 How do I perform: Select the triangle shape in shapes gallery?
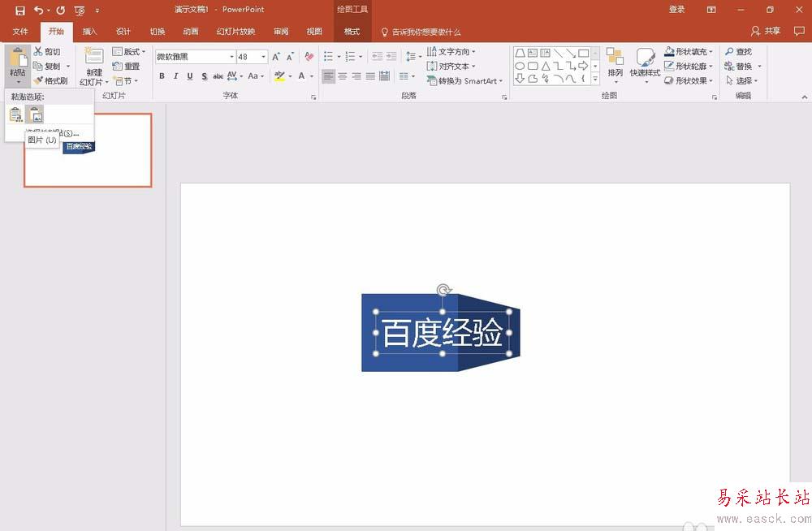[546, 66]
